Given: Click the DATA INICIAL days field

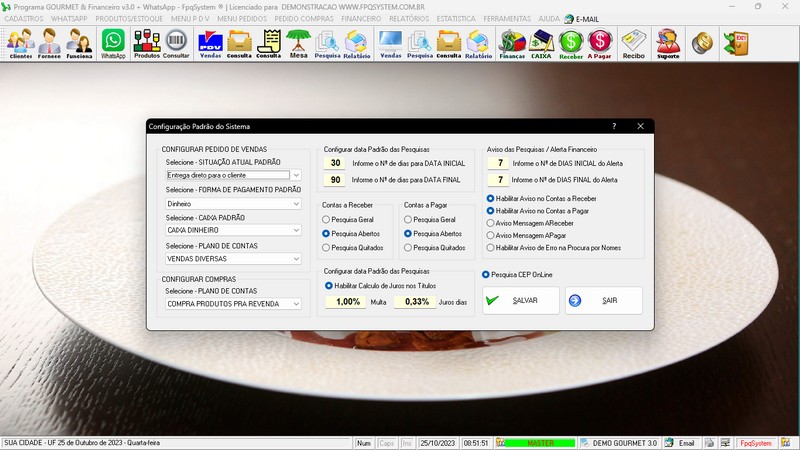Looking at the screenshot, I should pyautogui.click(x=335, y=163).
